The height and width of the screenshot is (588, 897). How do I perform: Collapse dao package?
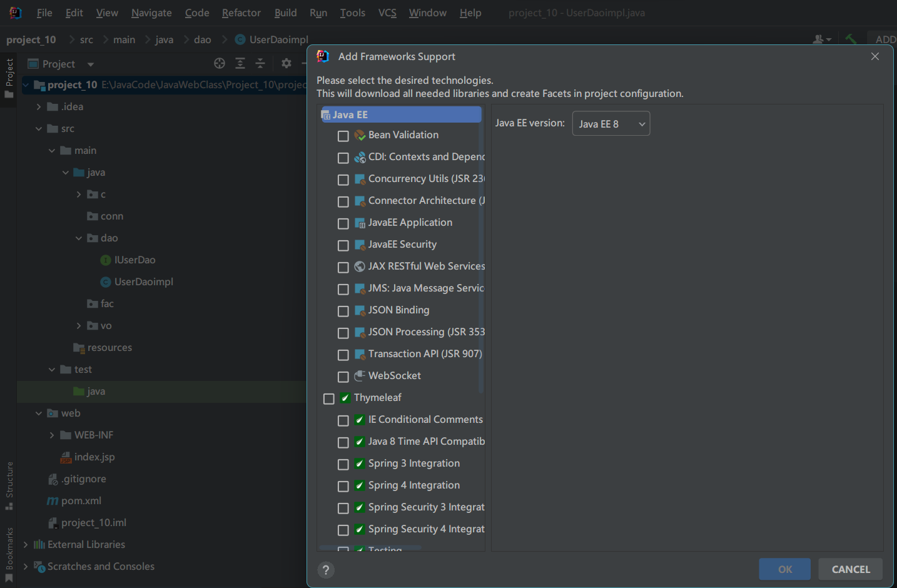click(x=79, y=238)
